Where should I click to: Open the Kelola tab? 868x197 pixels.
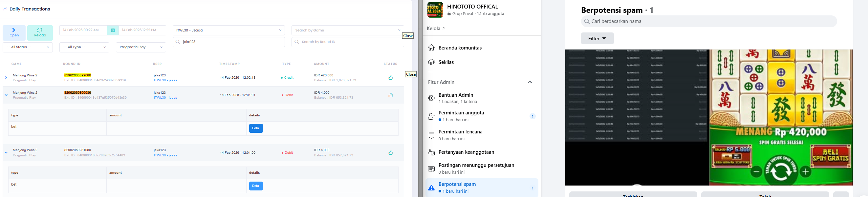pos(436,29)
